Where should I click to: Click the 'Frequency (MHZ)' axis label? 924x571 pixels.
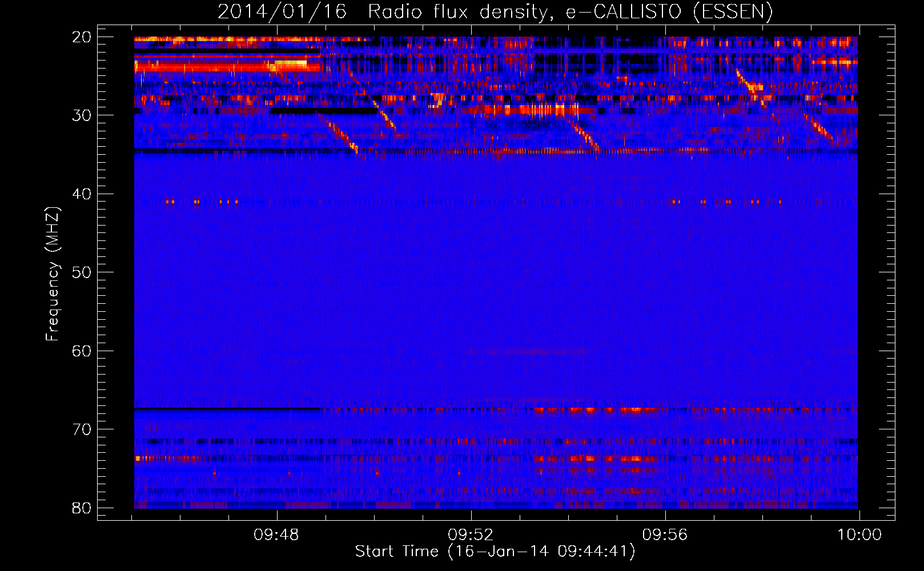coord(53,274)
